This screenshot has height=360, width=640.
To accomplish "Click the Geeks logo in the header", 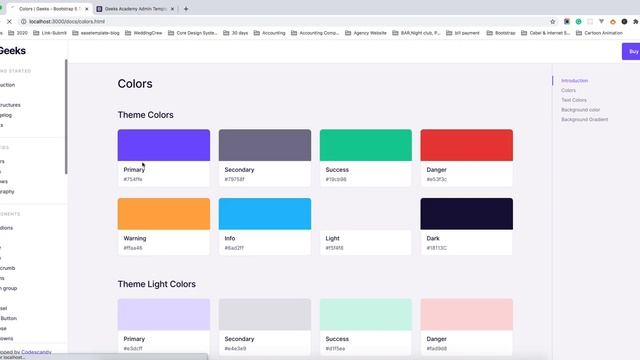I will 12,51.
